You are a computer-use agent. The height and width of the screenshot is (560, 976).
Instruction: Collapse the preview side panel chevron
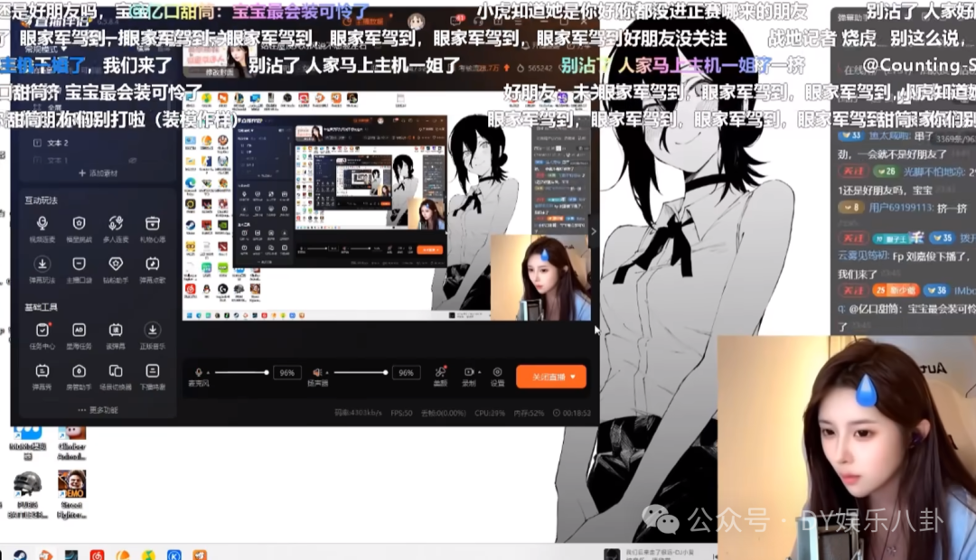coord(593,231)
